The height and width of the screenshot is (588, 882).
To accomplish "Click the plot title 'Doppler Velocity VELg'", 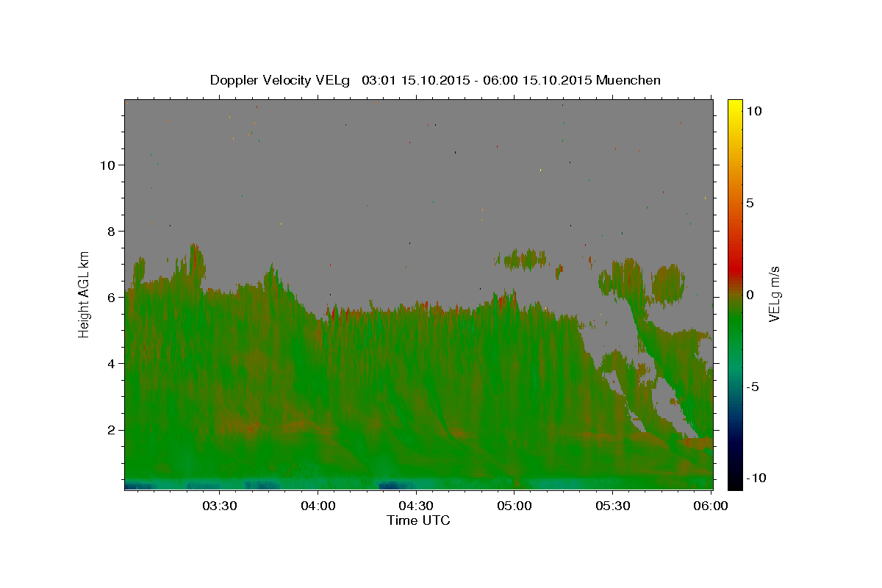I will tap(282, 80).
